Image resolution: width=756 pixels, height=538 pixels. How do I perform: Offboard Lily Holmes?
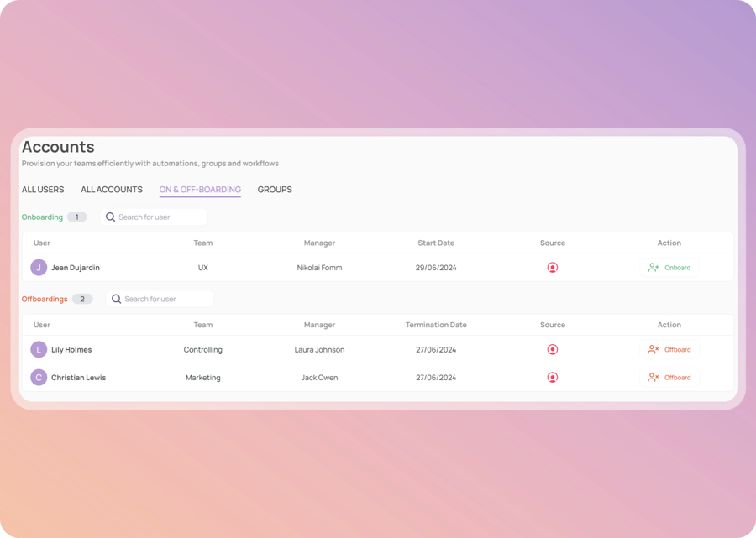tap(669, 350)
